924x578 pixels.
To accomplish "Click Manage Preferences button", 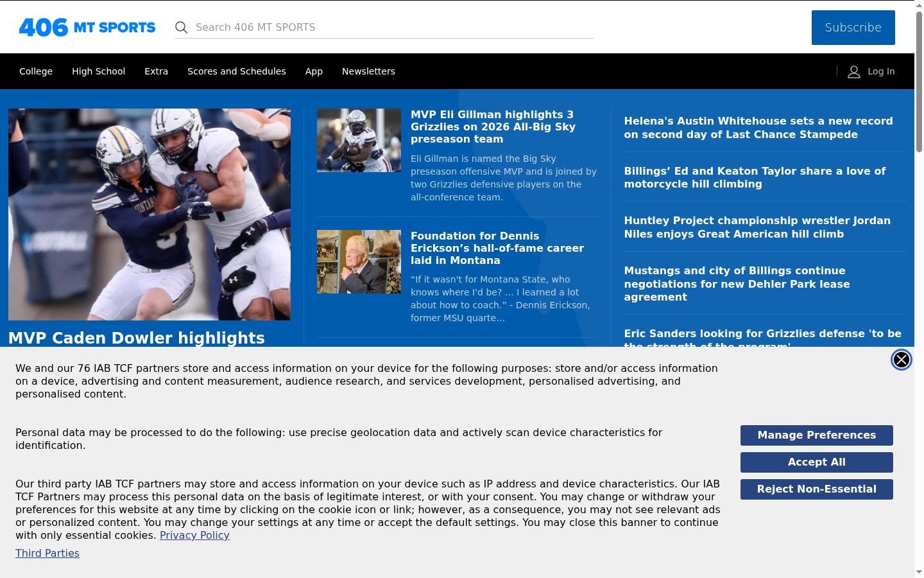I will click(x=817, y=435).
